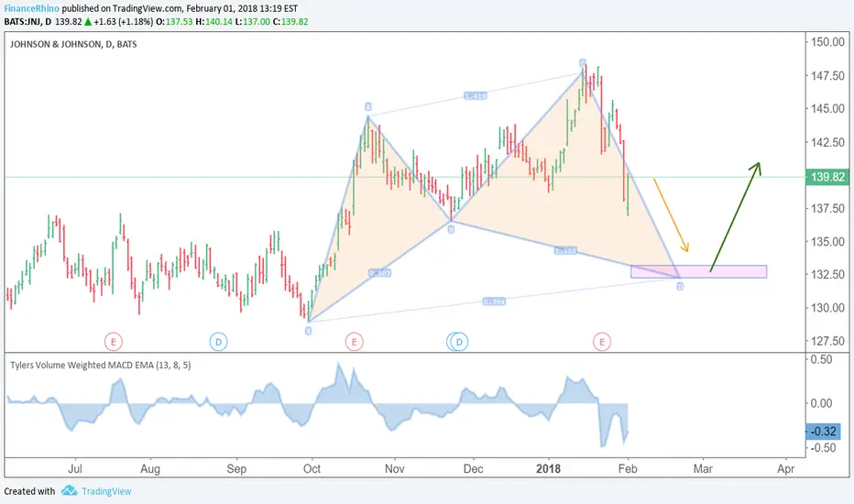854x504 pixels.
Task: Click the TradingView cloud logo icon
Action: point(69,491)
